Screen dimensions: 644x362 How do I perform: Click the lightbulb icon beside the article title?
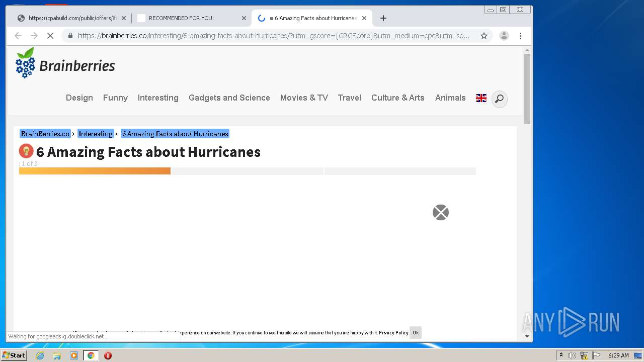(26, 151)
